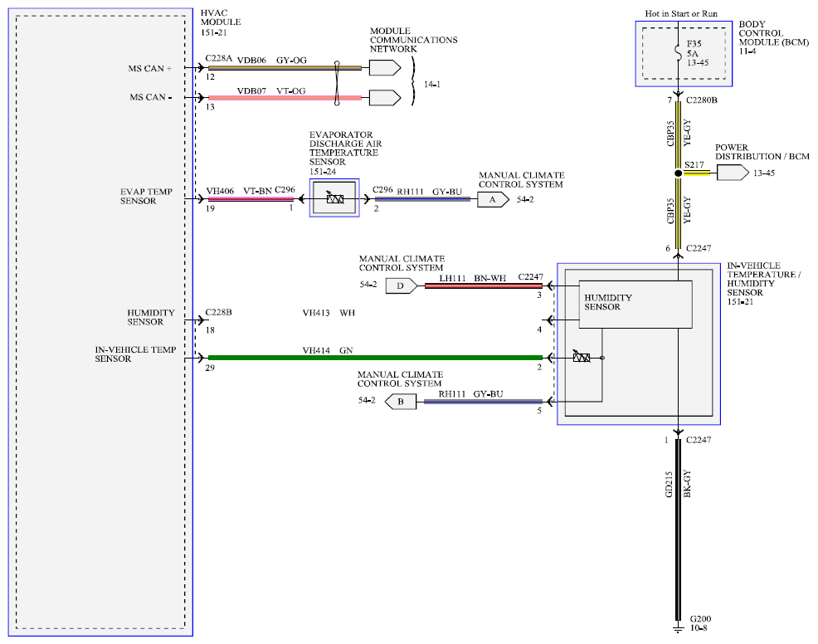
Task: Select the in-vehicle temperature thermistor symbol
Action: click(582, 357)
